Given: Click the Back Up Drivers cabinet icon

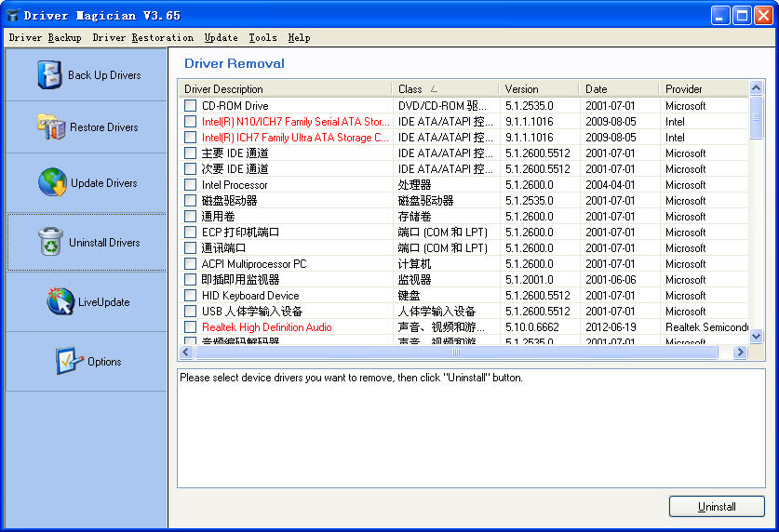Looking at the screenshot, I should 49,75.
